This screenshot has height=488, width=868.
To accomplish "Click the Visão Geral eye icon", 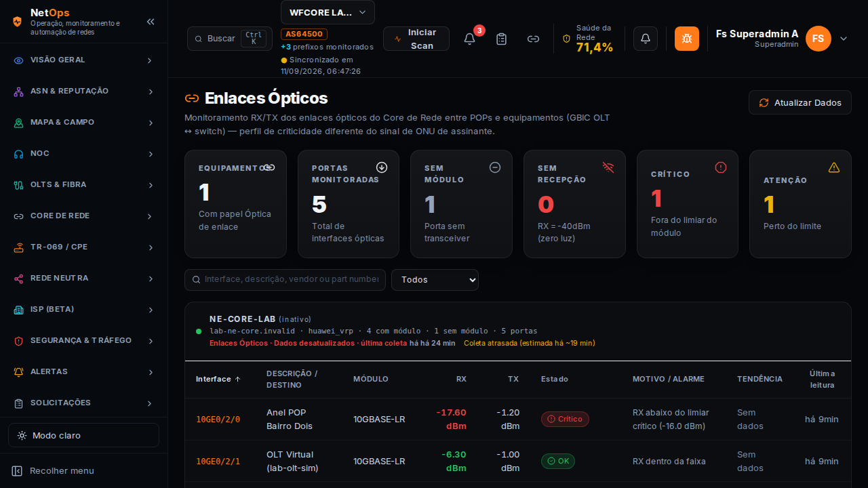I will 19,60.
